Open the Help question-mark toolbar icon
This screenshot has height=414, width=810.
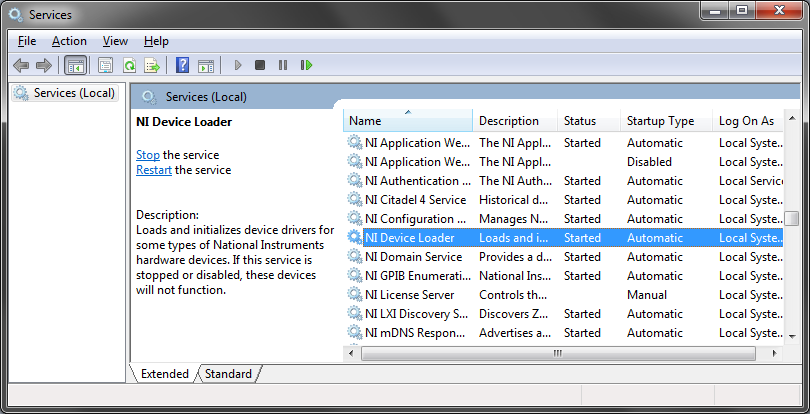[182, 65]
